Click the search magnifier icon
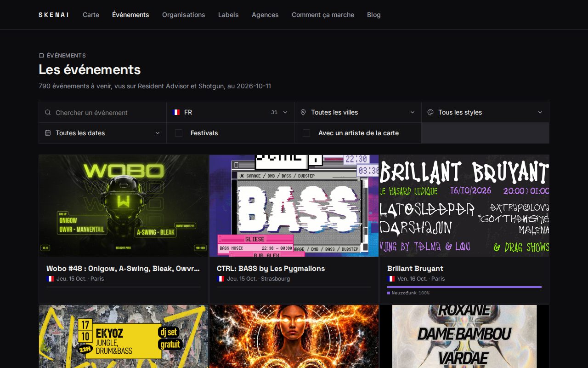Screen dimensions: 588x368 point(48,112)
